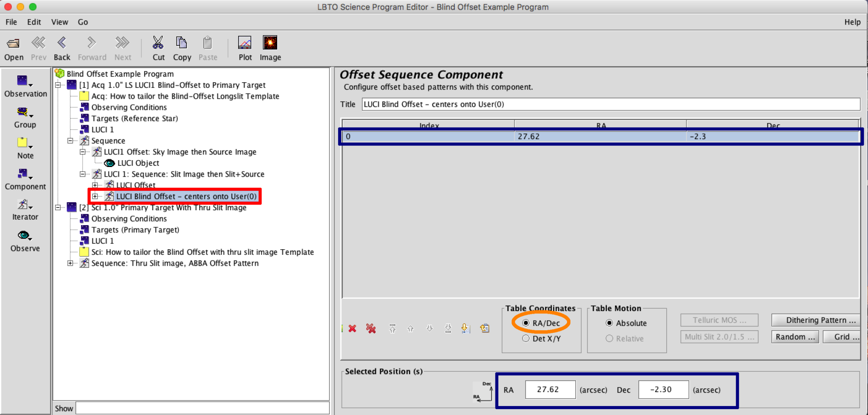
Task: Open the File menu
Action: click(x=11, y=22)
